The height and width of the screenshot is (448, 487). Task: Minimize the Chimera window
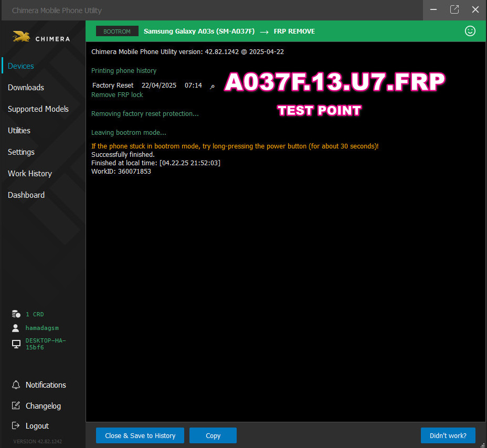[433, 9]
